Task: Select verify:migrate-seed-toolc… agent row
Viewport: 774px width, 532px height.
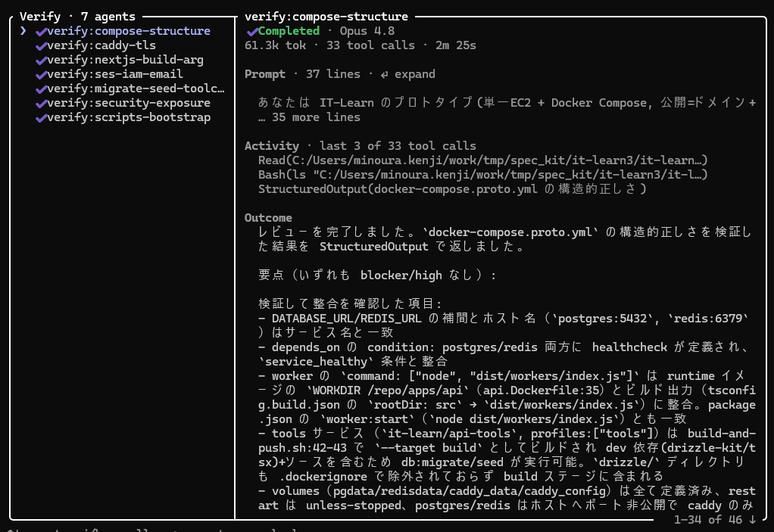Action: (x=130, y=89)
